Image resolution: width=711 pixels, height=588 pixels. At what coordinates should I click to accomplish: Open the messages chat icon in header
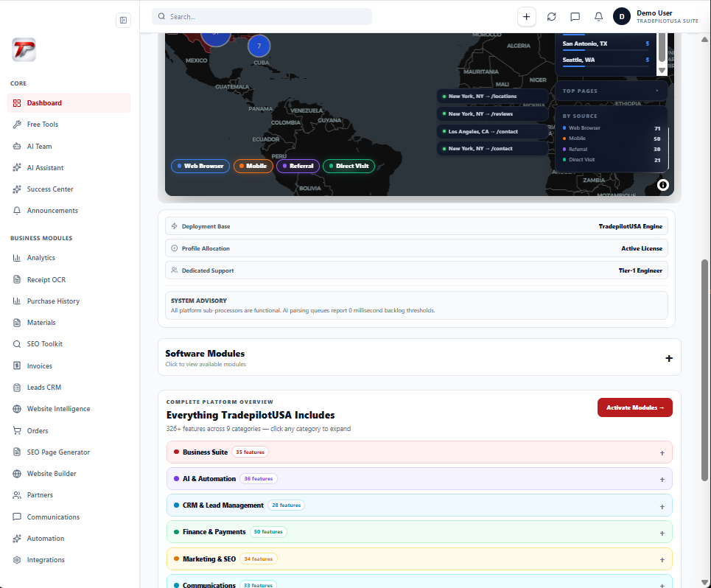click(x=575, y=17)
